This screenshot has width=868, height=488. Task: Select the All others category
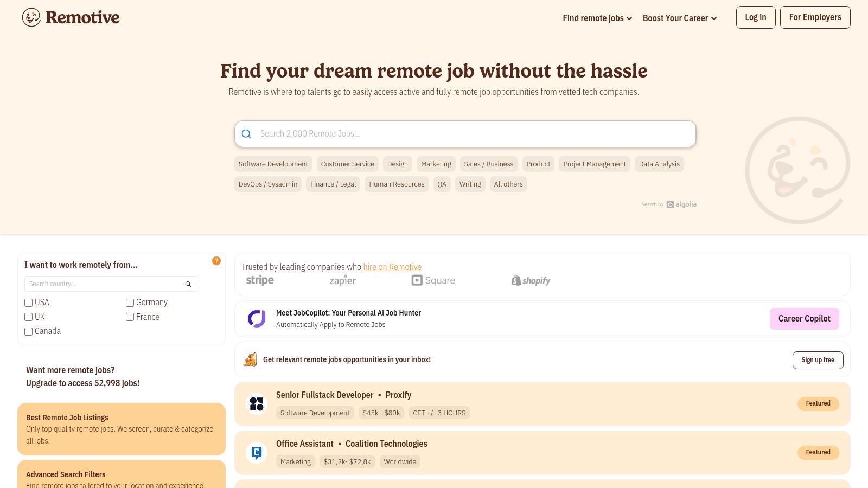[x=508, y=184]
